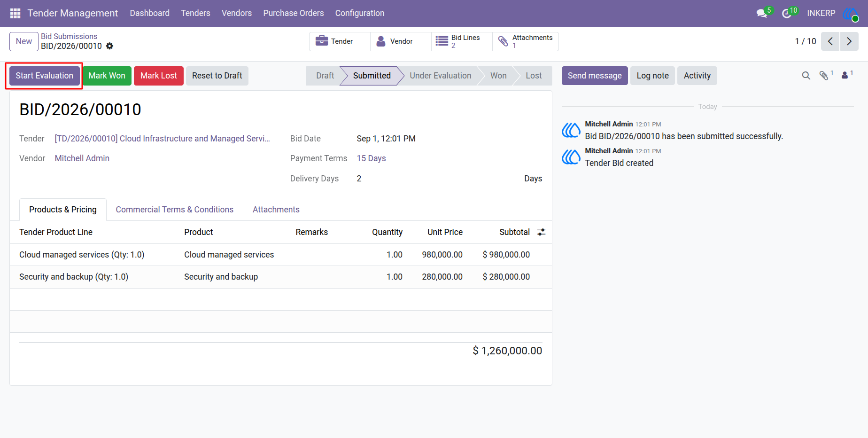Open the Vendors menu
The height and width of the screenshot is (438, 868).
pyautogui.click(x=237, y=13)
